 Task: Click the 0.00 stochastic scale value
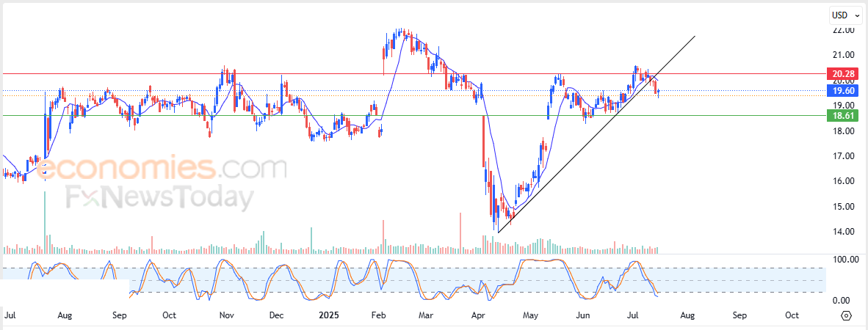840,301
